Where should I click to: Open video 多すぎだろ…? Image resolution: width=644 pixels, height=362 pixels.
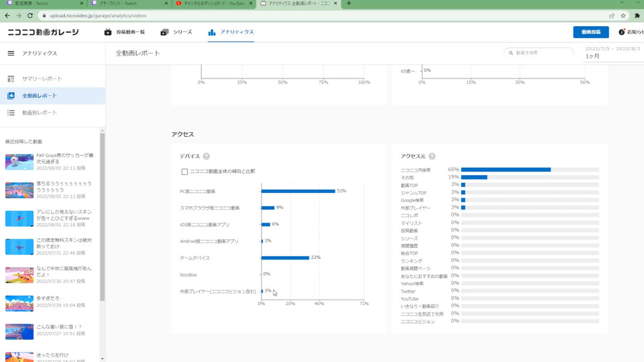click(x=50, y=298)
